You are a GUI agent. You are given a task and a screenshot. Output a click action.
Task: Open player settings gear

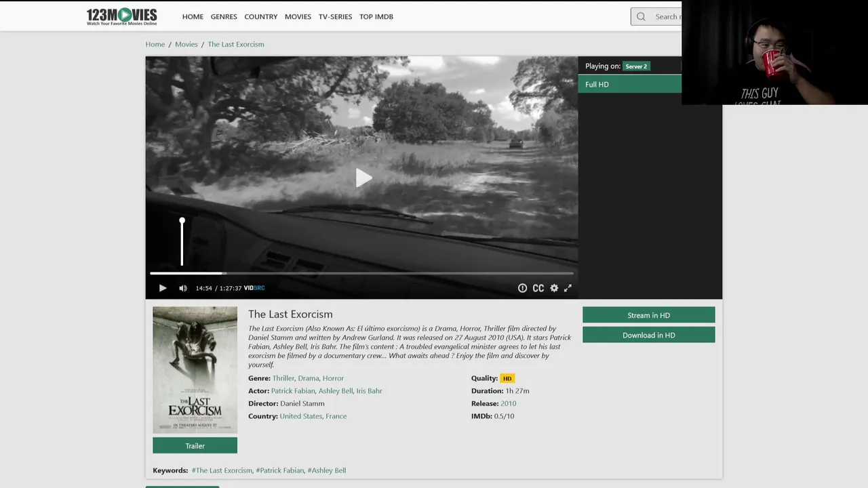click(x=554, y=288)
